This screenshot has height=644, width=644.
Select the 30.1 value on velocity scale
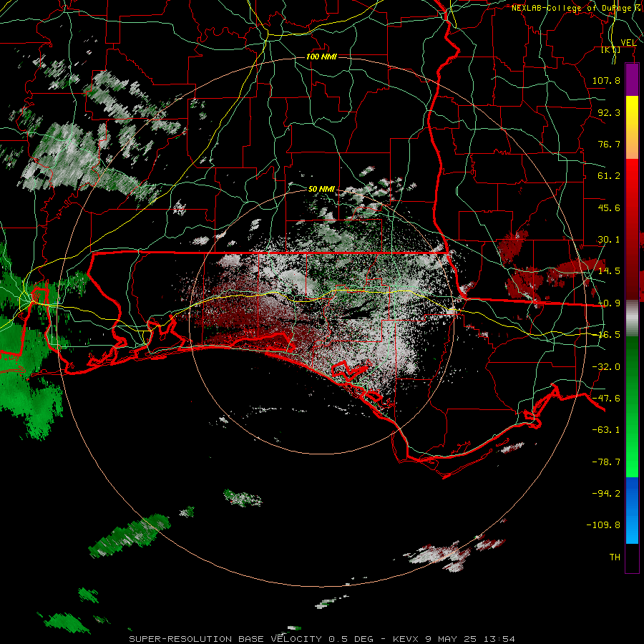(x=609, y=240)
